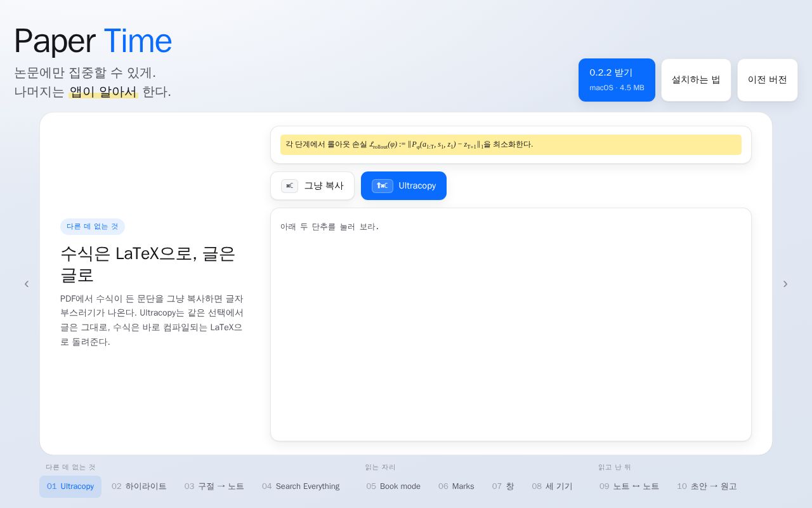
Task: Click the output area reading 아래 두 단추를 눌러 보라
Action: [x=511, y=324]
